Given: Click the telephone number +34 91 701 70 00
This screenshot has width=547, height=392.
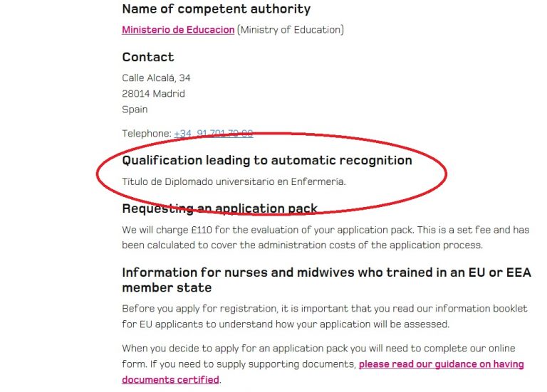Looking at the screenshot, I should pyautogui.click(x=213, y=134).
